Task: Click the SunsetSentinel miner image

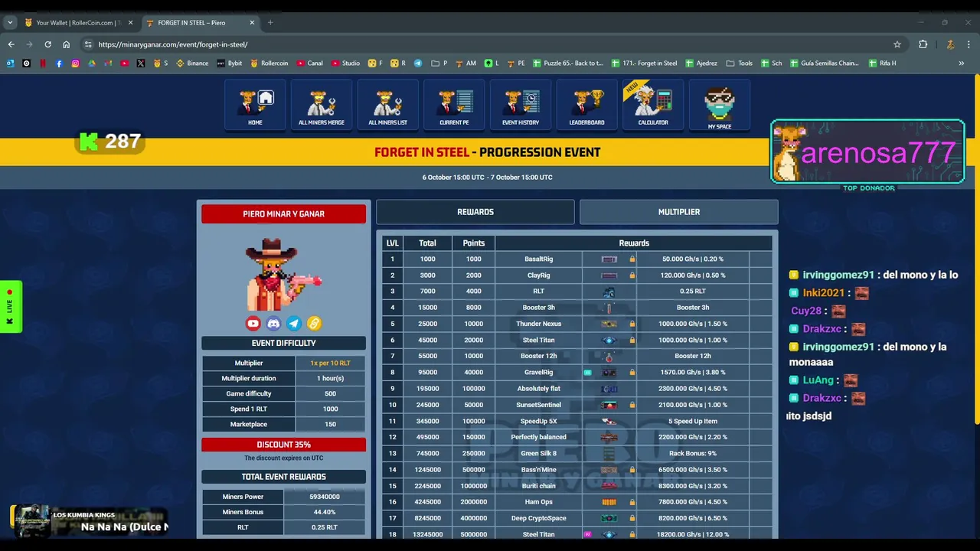Action: 609,405
